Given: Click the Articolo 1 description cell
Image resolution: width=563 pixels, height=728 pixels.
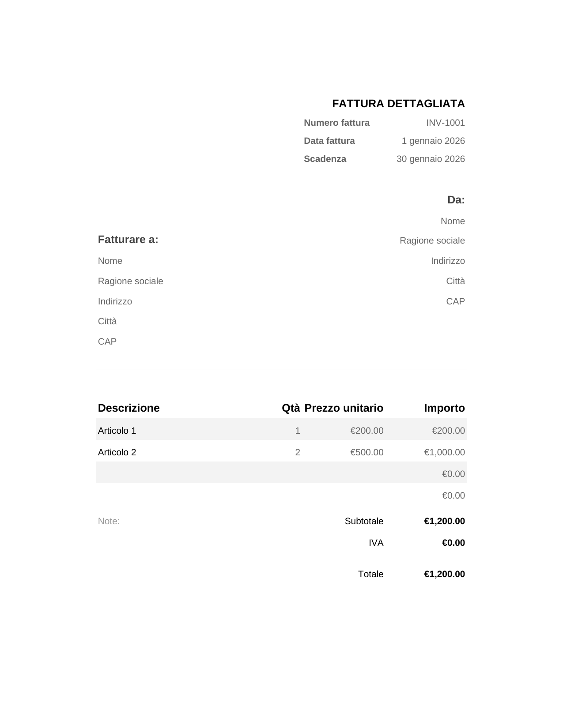Looking at the screenshot, I should [x=117, y=431].
